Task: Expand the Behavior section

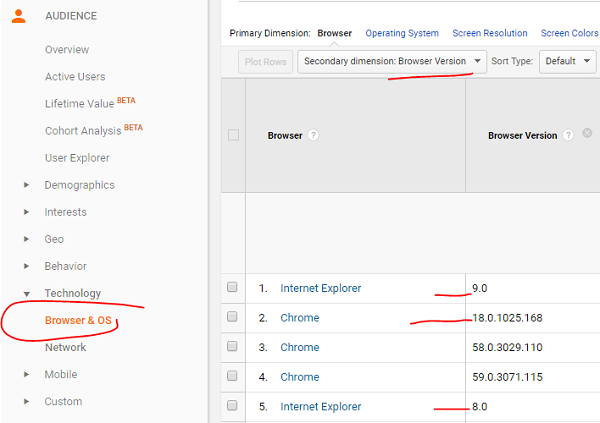Action: tap(26, 266)
